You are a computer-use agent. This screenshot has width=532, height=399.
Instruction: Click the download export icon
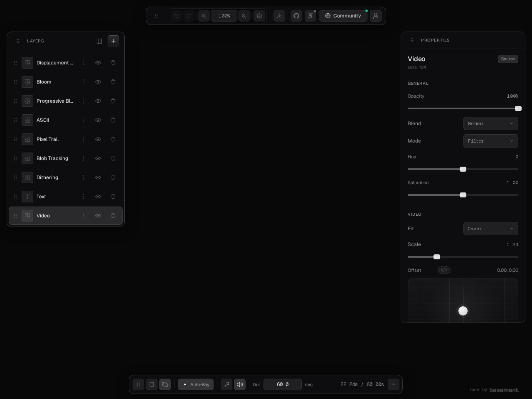279,16
